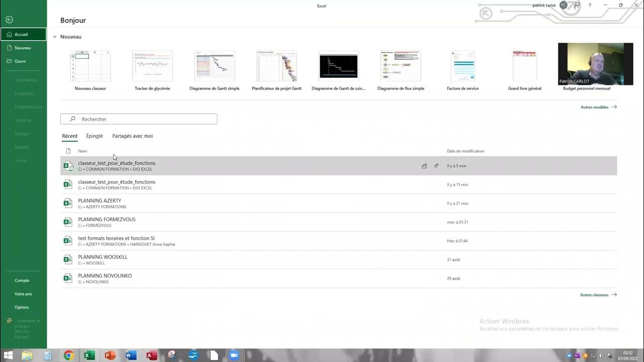The image size is (644, 362).
Task: Open the Accueil home page
Action: 23,34
